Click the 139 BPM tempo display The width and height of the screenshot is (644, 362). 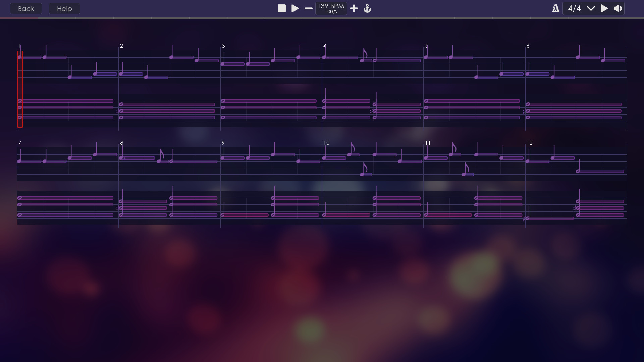pyautogui.click(x=331, y=8)
